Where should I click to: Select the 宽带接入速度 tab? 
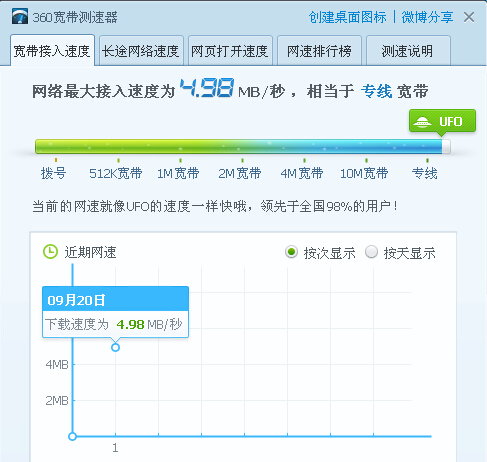coord(52,51)
